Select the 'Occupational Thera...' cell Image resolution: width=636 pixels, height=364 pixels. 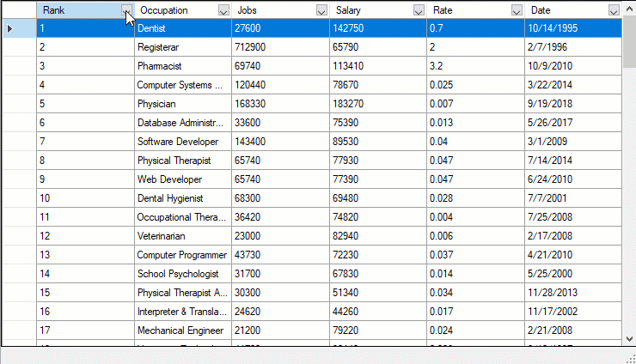click(183, 217)
